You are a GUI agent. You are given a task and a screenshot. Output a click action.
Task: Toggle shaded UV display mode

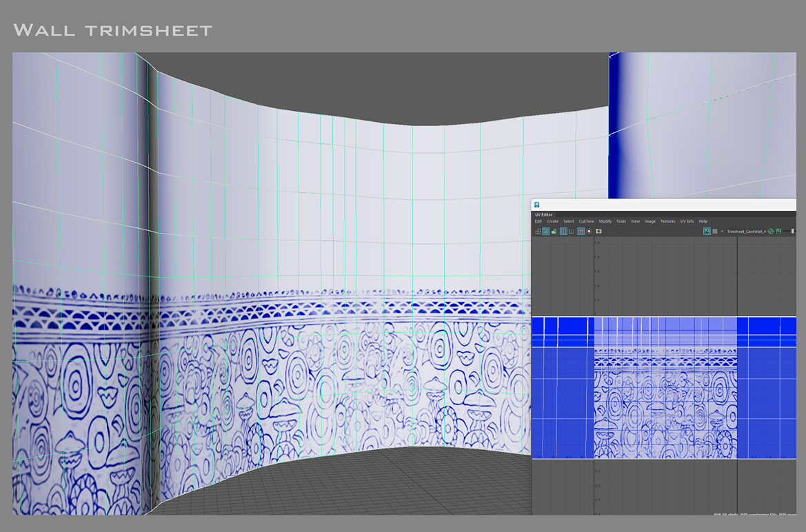554,231
